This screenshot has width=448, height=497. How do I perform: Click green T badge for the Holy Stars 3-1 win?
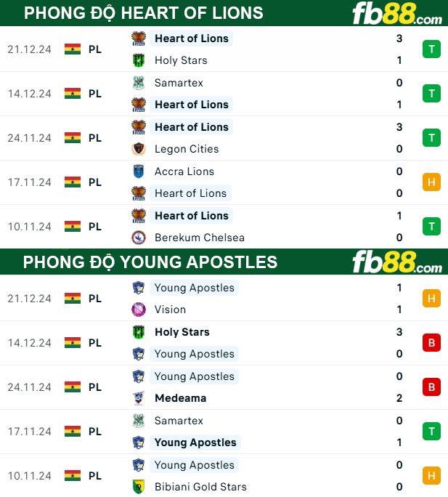[431, 49]
